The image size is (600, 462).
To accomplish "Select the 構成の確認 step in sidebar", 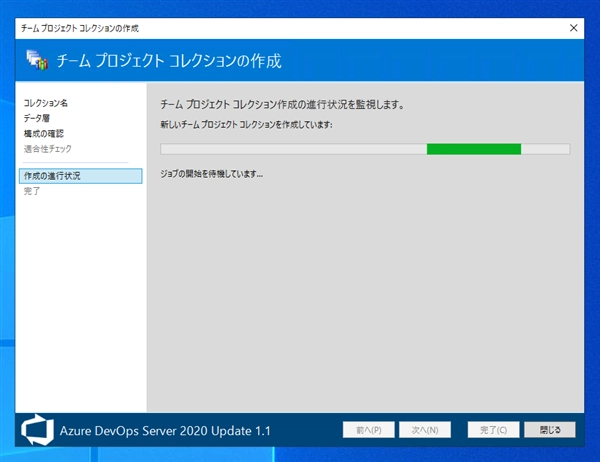I will pyautogui.click(x=44, y=134).
